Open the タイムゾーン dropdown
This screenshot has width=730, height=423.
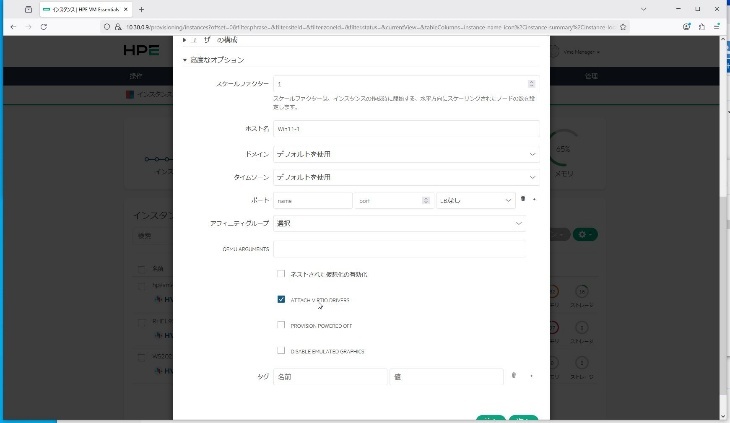[405, 177]
